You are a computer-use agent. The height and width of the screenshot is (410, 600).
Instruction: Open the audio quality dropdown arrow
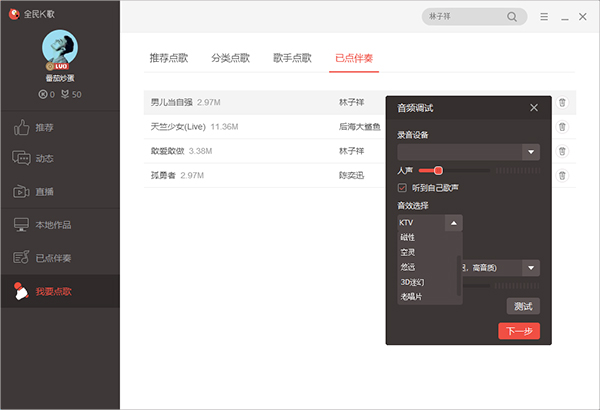pyautogui.click(x=531, y=267)
